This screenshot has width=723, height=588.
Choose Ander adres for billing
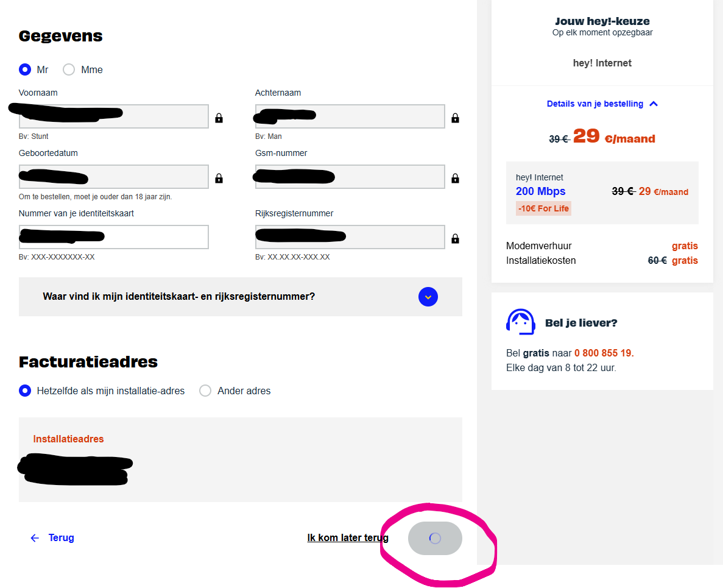tap(205, 391)
